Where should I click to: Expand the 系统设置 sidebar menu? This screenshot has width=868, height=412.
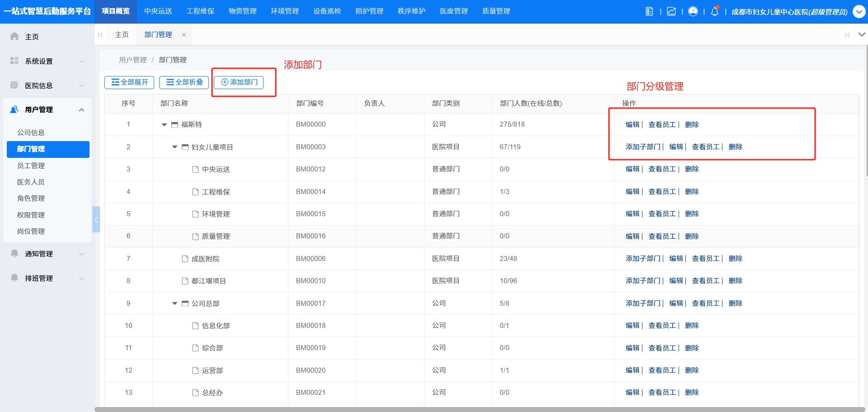point(81,61)
